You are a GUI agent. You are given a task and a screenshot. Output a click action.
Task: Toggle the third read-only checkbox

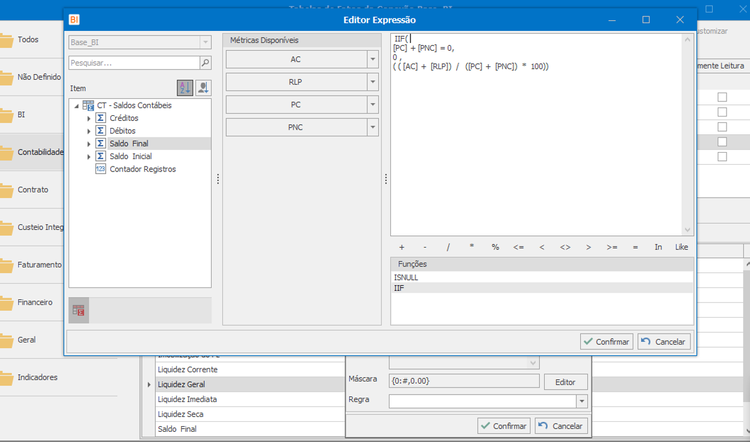tap(722, 127)
